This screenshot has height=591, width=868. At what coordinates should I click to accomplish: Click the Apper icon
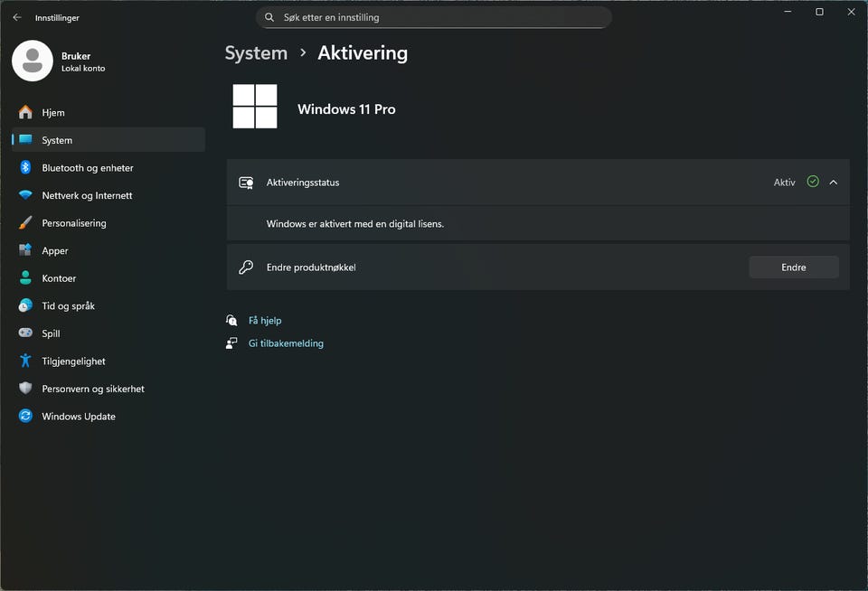point(25,250)
